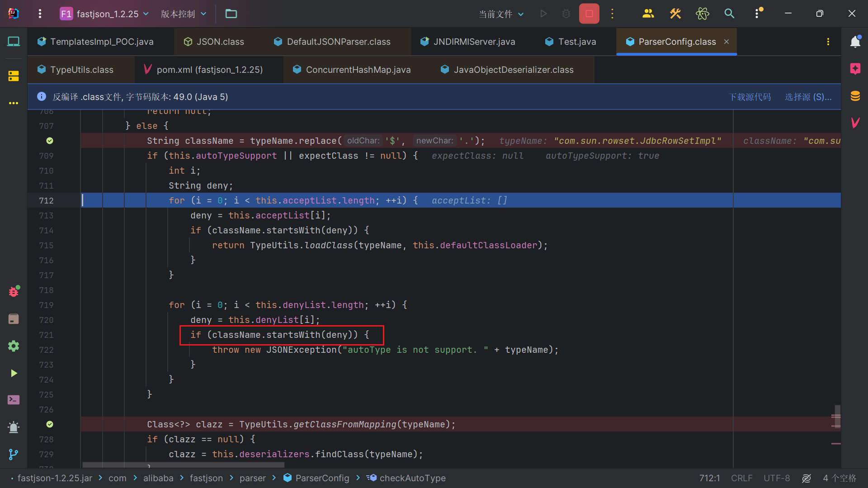
Task: Open the Terminal tool window
Action: click(14, 400)
